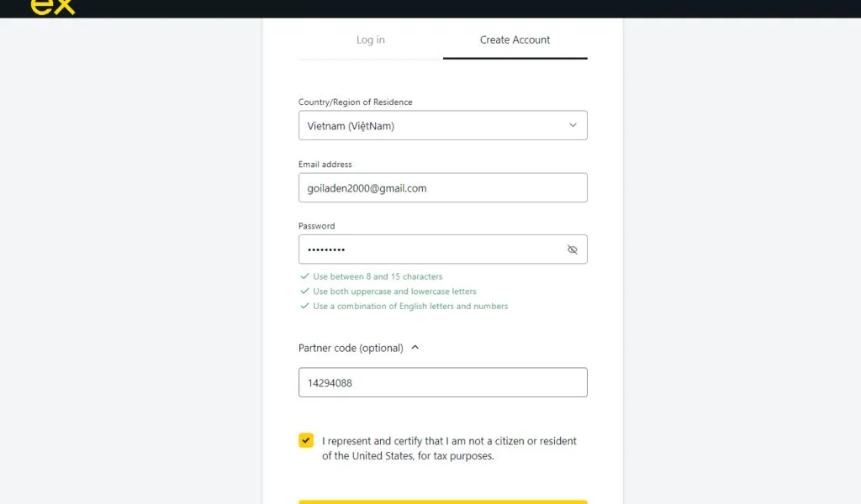Enable the United States citizenship disclaimer checkbox
The image size is (861, 504).
(306, 440)
